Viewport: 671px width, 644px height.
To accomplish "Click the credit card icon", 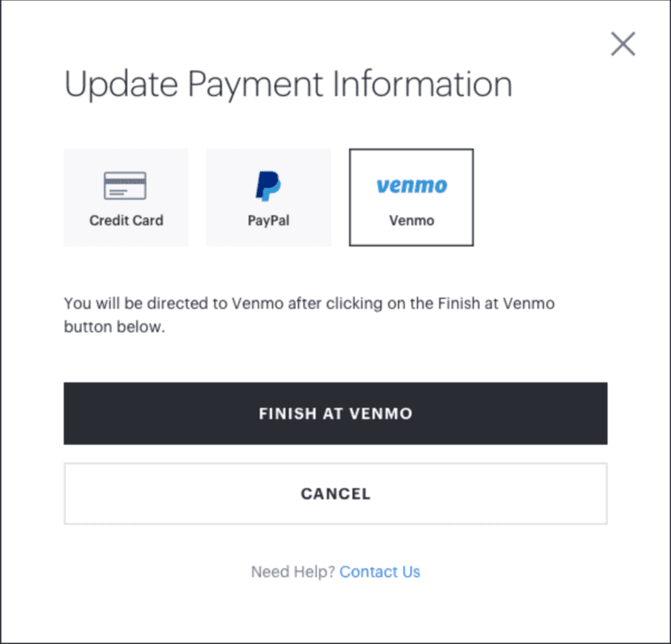I will (125, 186).
